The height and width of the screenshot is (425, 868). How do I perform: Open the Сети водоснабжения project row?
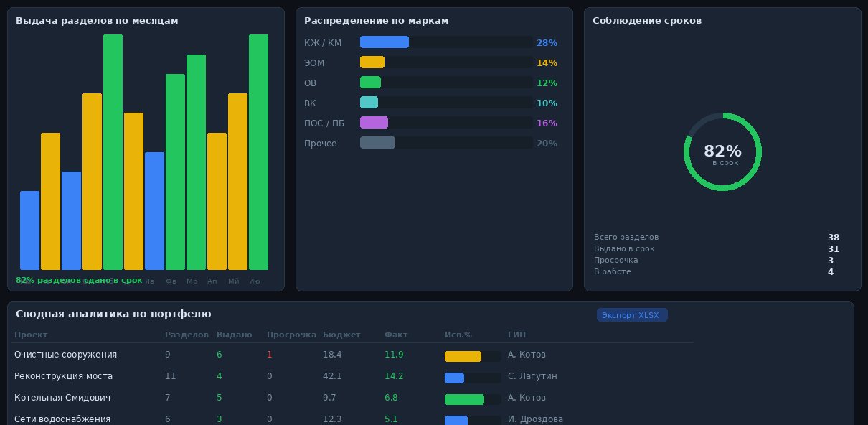(354, 419)
